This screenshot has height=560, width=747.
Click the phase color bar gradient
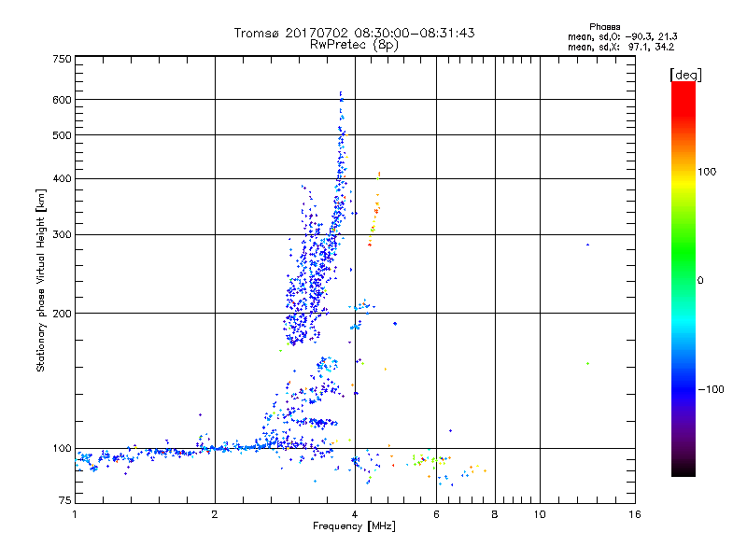[684, 279]
